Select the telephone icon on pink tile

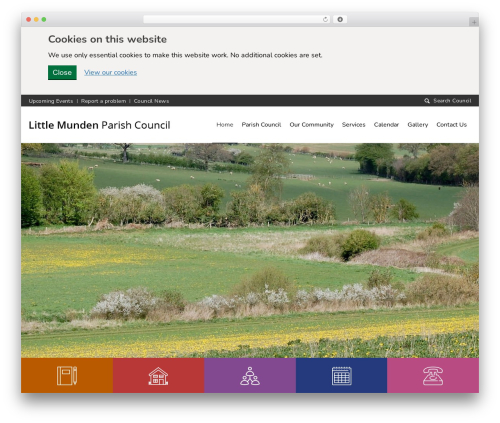click(x=433, y=376)
